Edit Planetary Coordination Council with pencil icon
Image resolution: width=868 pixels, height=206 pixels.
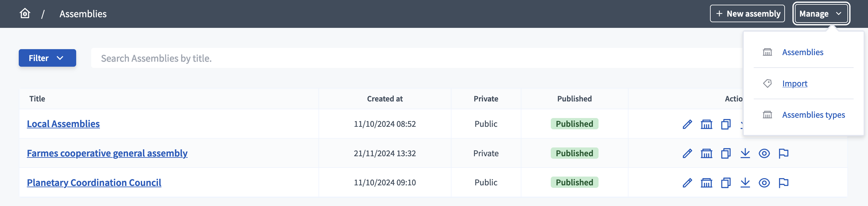687,183
